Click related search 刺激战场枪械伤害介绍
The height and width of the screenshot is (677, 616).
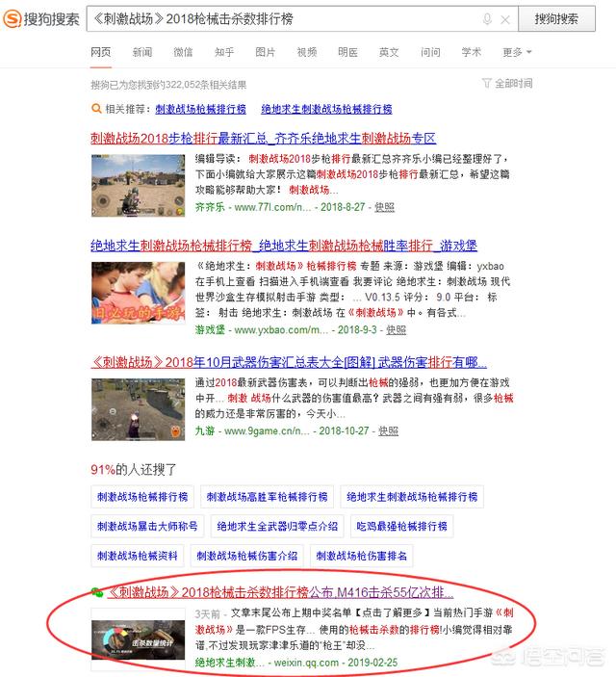[247, 556]
